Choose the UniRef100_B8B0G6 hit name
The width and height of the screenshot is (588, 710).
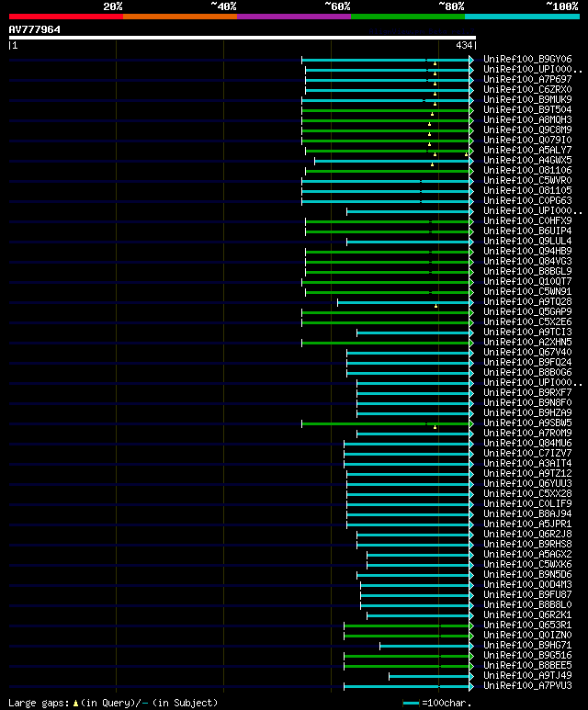[x=527, y=373]
